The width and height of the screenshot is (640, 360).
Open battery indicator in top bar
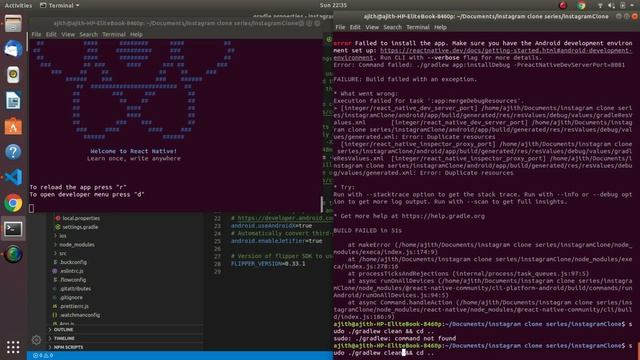coord(622,5)
